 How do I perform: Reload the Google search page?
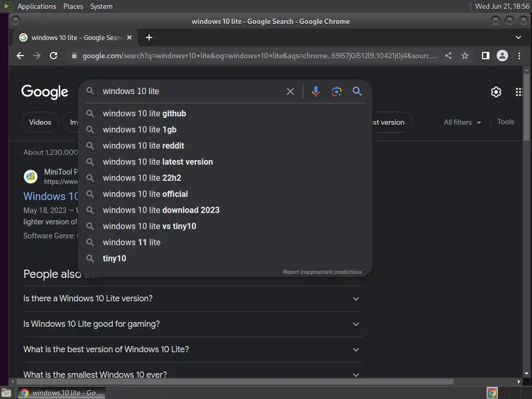[54, 56]
